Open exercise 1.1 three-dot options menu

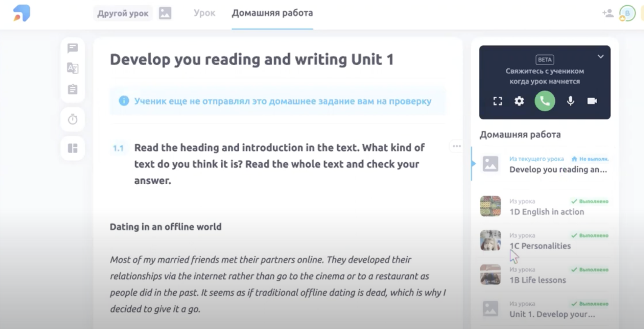coord(457,146)
